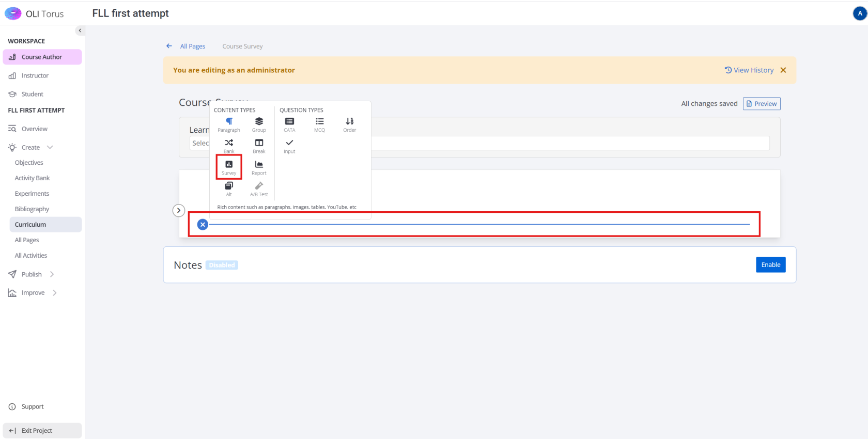Insert an Order question
This screenshot has height=439, width=868.
coord(350,124)
